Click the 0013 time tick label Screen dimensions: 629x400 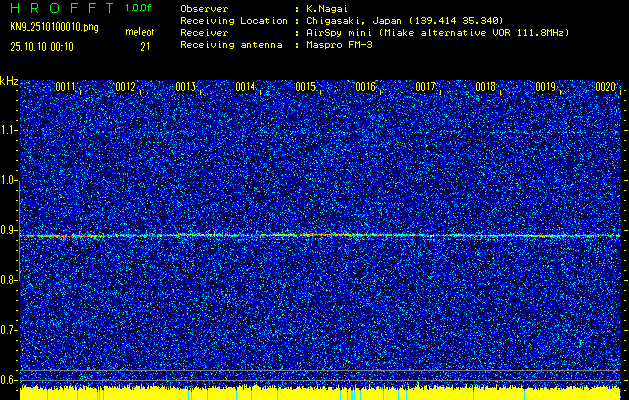click(x=186, y=87)
